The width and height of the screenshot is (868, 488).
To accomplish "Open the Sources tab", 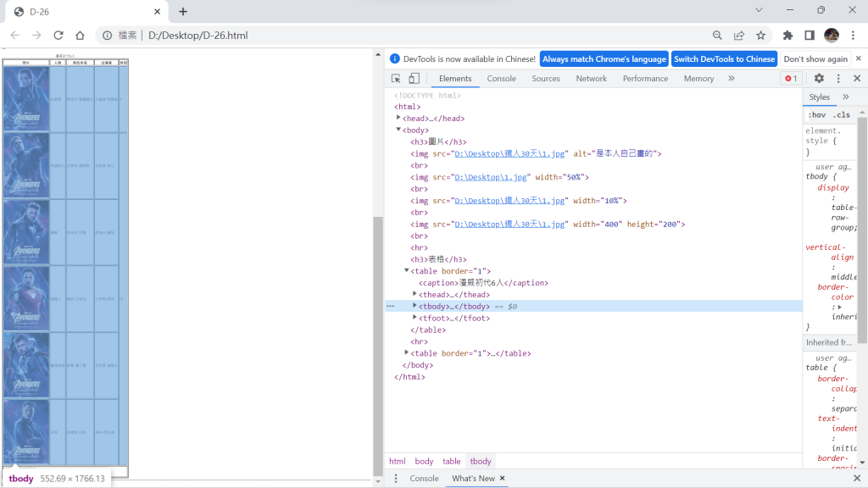I will (x=546, y=79).
